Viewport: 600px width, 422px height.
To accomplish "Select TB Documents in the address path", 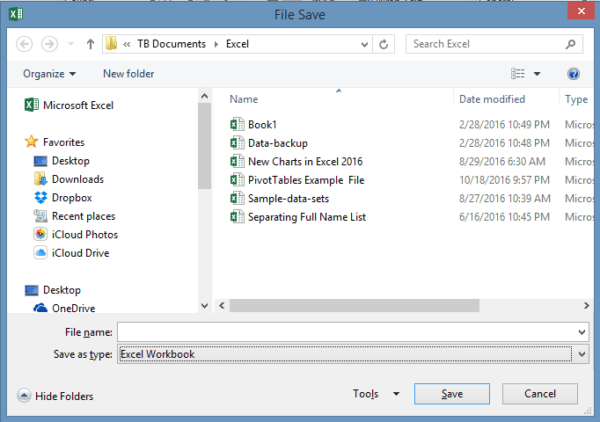I will pos(171,44).
